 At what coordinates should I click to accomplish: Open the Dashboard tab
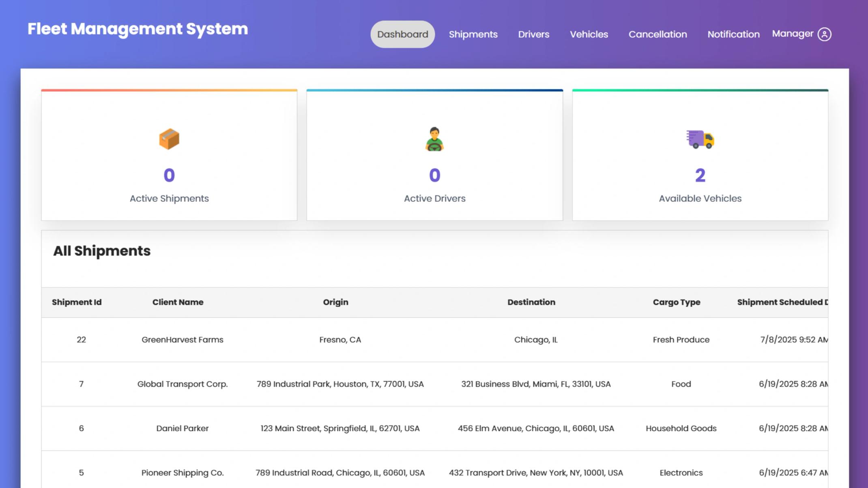click(x=402, y=34)
